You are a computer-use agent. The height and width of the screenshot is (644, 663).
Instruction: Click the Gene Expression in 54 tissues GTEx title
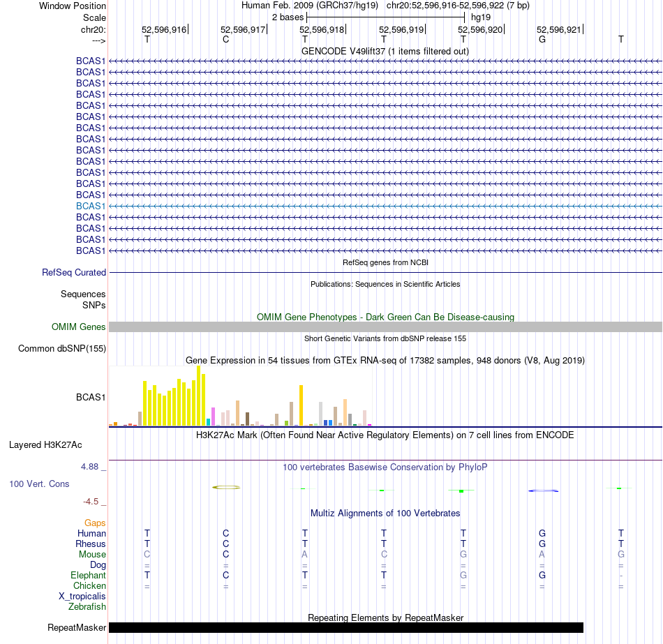385,360
